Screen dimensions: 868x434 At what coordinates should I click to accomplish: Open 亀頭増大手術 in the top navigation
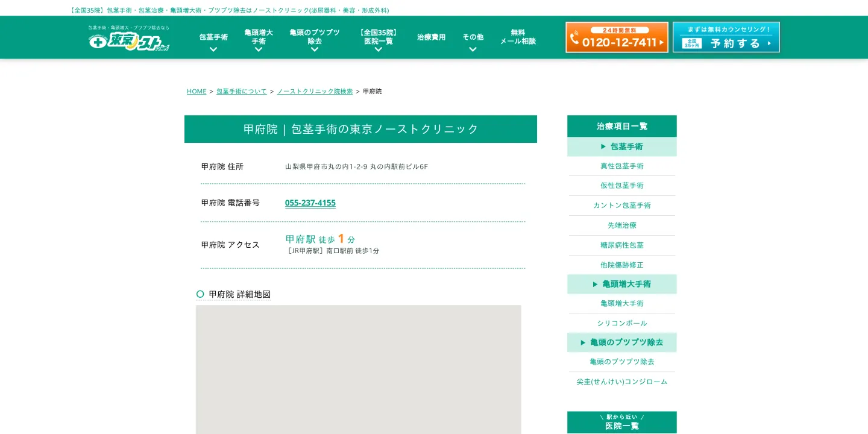259,37
